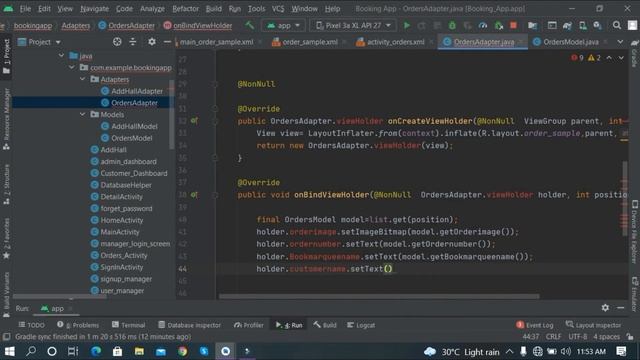640x360 pixels.
Task: Click CRLF line separator in status bar
Action: click(x=553, y=337)
